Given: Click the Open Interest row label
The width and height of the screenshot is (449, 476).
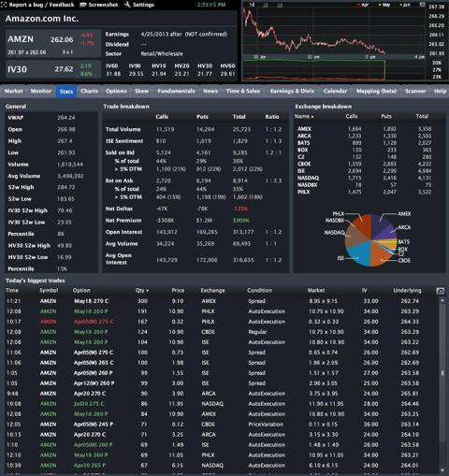Looking at the screenshot, I should click(x=123, y=232).
